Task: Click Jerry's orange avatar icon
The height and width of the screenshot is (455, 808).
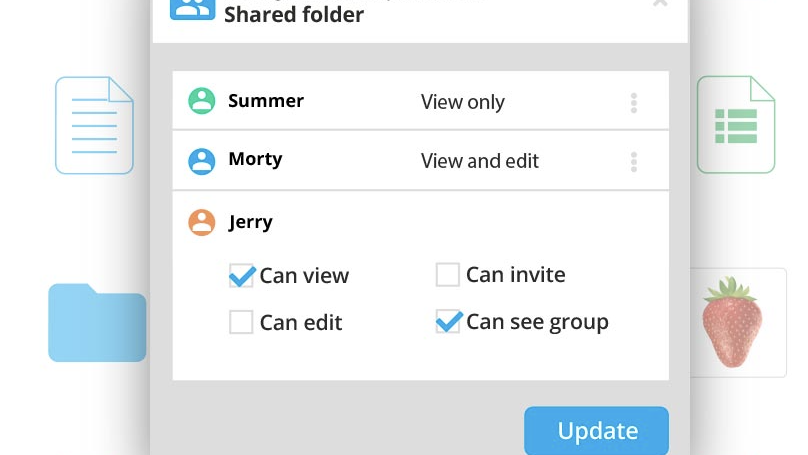Action: [x=202, y=222]
